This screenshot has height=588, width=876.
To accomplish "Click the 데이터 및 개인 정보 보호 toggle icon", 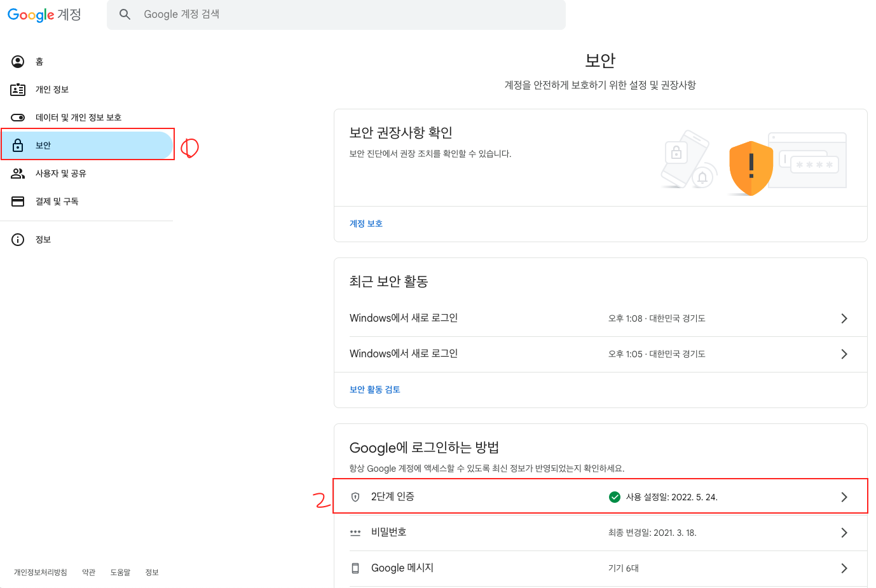I will (18, 118).
